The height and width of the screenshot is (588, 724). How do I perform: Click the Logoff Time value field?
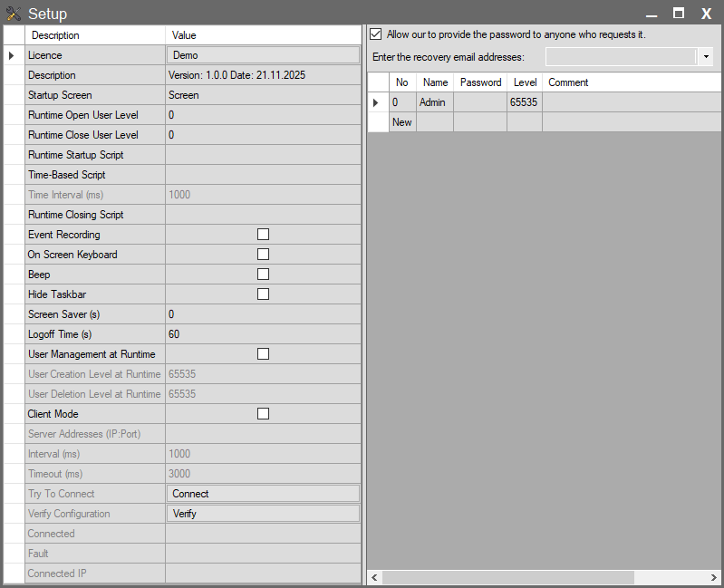click(x=263, y=334)
